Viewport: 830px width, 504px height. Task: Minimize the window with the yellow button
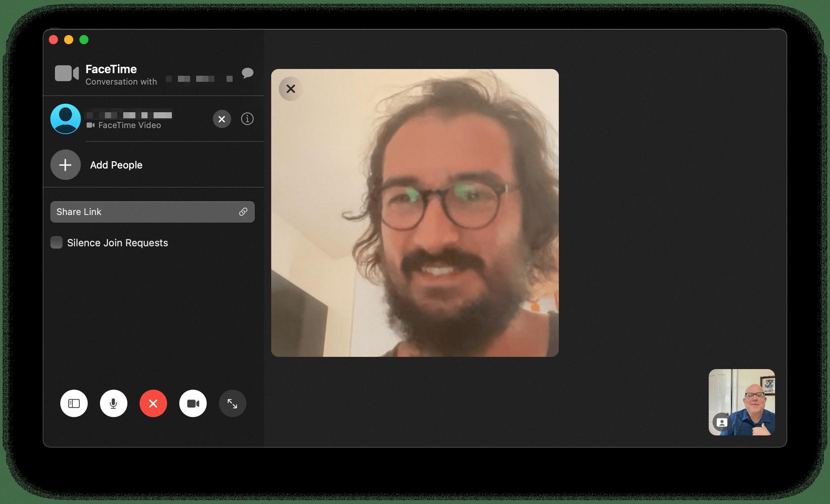point(68,40)
